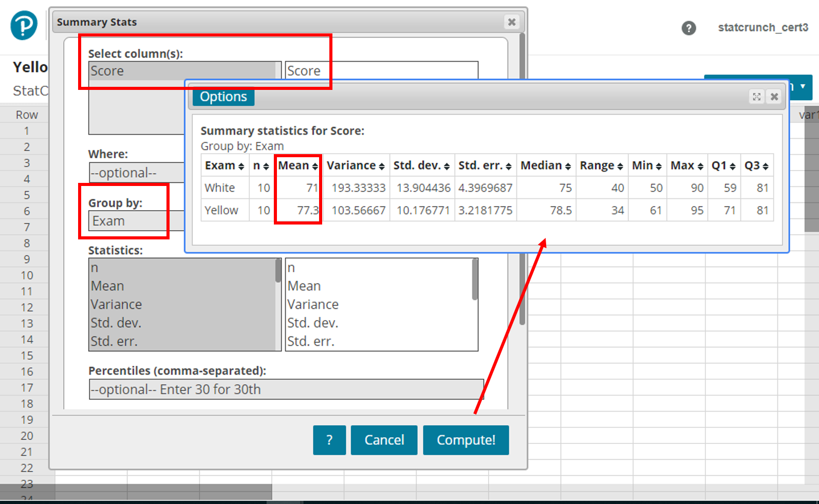The width and height of the screenshot is (819, 504).
Task: Maximize the results window with expand icon
Action: (756, 97)
